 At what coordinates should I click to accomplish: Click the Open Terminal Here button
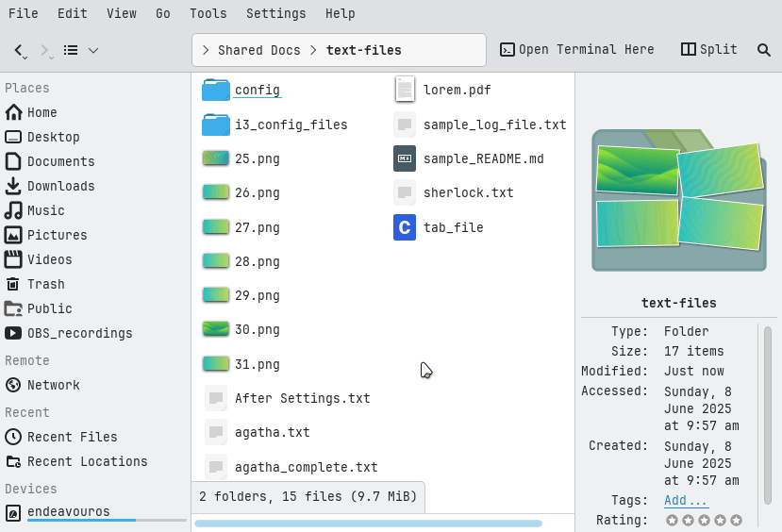576,49
